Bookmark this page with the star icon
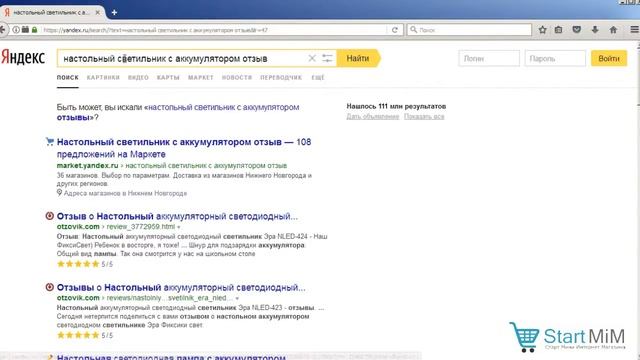The image size is (640, 360). point(542,30)
